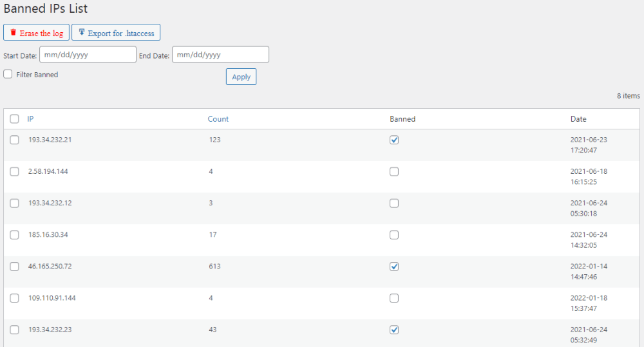Check Banned box for IP 2.58.194.144
This screenshot has width=644, height=347.
(x=394, y=172)
